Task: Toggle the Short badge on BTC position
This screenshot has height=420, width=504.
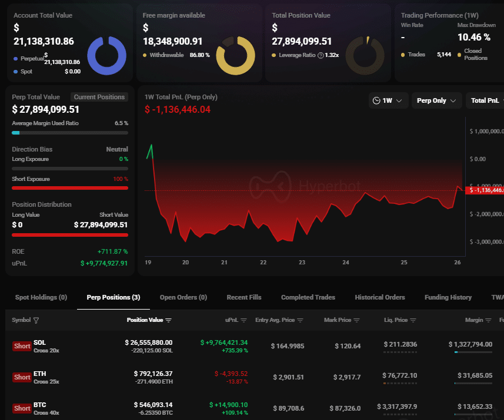Action: tap(22, 408)
